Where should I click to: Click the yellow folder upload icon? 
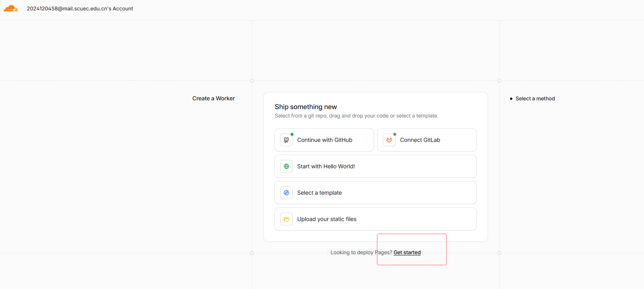286,219
